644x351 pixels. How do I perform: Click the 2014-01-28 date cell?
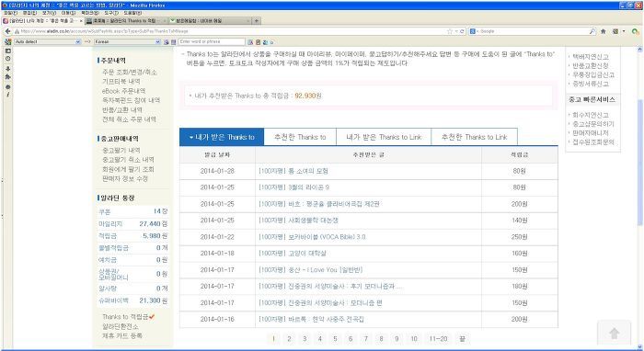coord(217,171)
